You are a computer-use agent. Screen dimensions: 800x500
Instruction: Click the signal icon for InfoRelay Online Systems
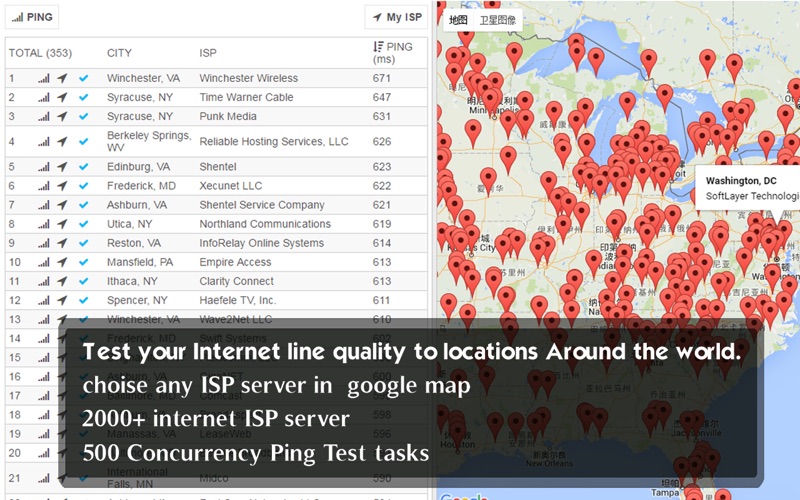[x=44, y=243]
